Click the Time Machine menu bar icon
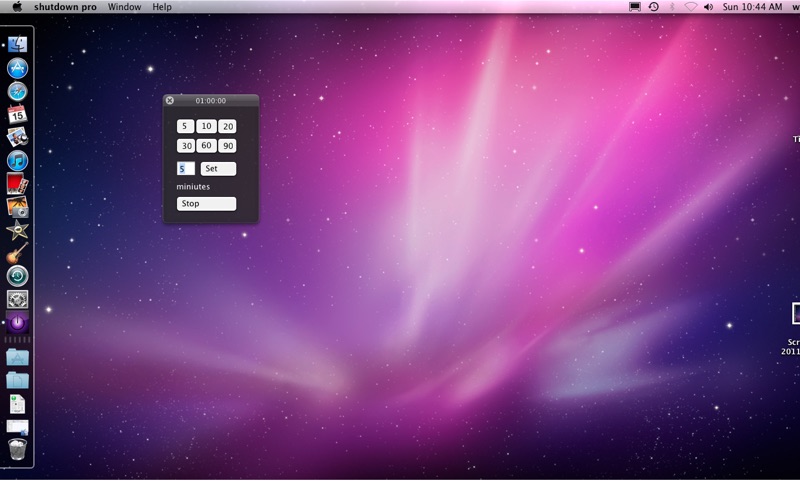 click(654, 7)
